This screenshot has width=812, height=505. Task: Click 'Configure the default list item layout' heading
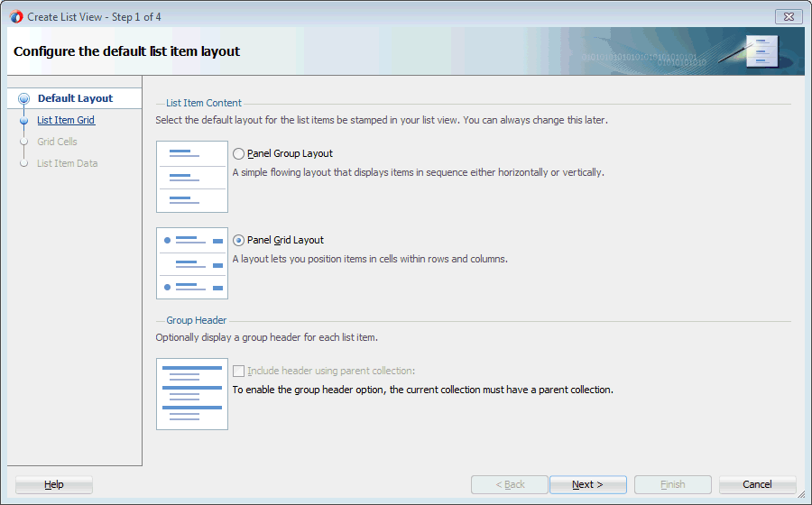click(127, 51)
